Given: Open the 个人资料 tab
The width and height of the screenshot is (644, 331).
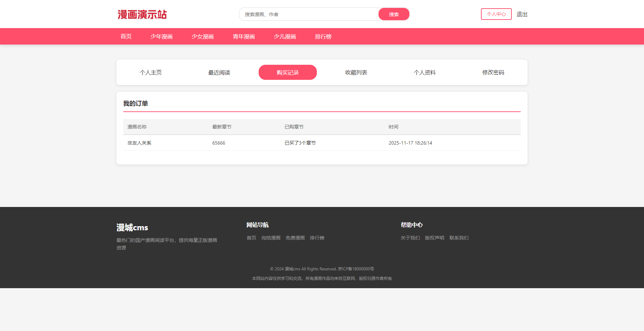Looking at the screenshot, I should point(425,72).
